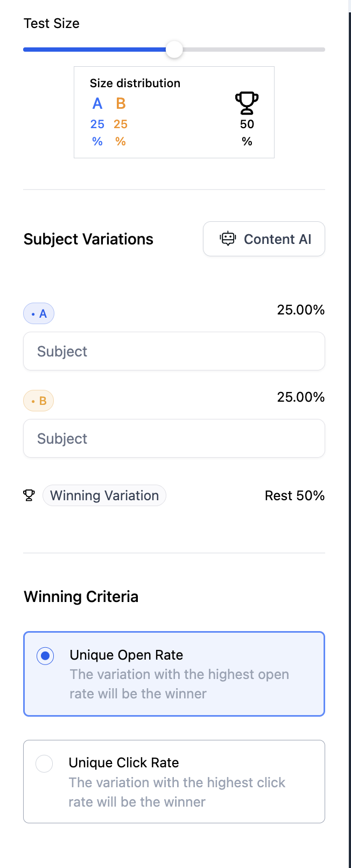This screenshot has width=351, height=868.
Task: Click the small trophy beside Winning Variation
Action: pyautogui.click(x=29, y=495)
